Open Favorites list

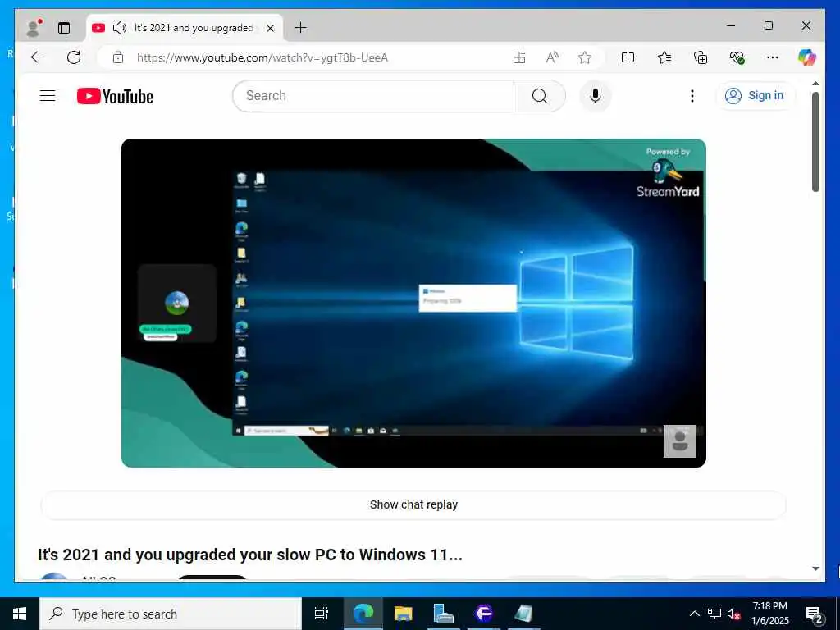[x=664, y=57]
